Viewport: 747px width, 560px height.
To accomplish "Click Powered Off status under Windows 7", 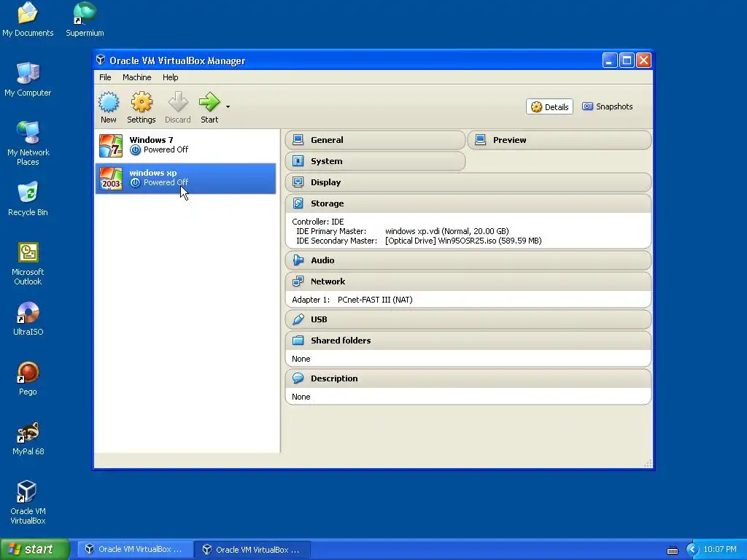I will [x=166, y=149].
